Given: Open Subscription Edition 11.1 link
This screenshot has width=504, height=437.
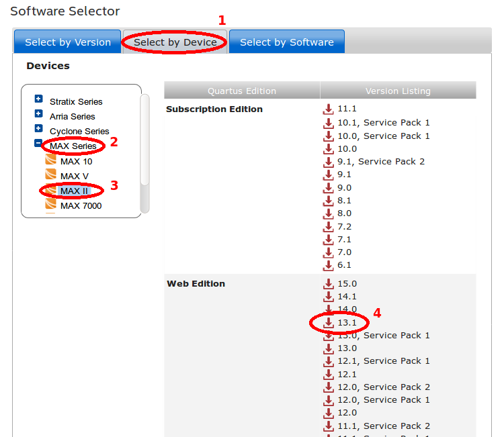Looking at the screenshot, I should click(x=347, y=109).
